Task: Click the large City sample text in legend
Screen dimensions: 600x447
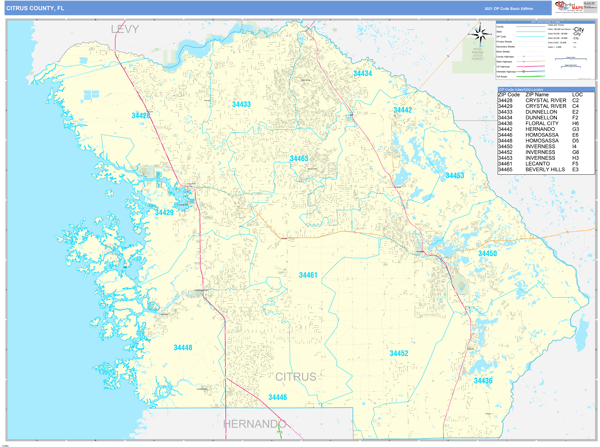Action: 579,29
